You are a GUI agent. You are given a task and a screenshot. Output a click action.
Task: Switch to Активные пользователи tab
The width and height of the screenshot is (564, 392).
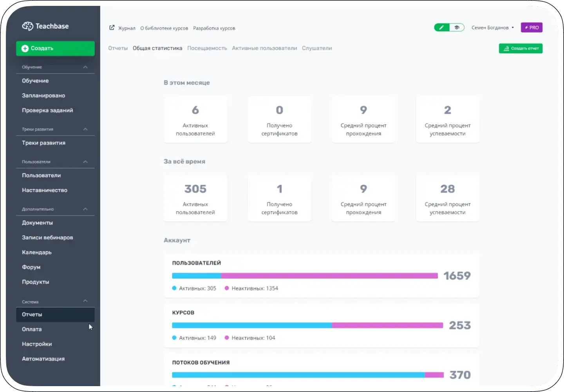pos(264,48)
